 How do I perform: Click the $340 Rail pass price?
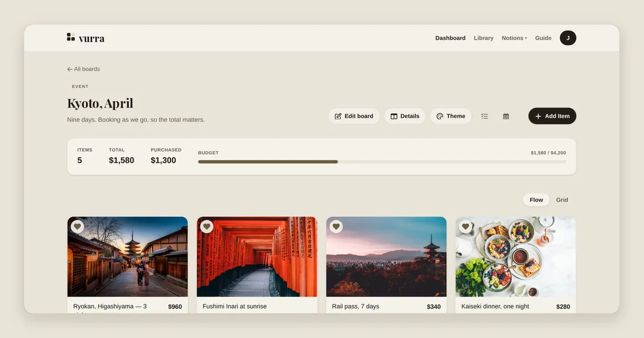coord(434,306)
